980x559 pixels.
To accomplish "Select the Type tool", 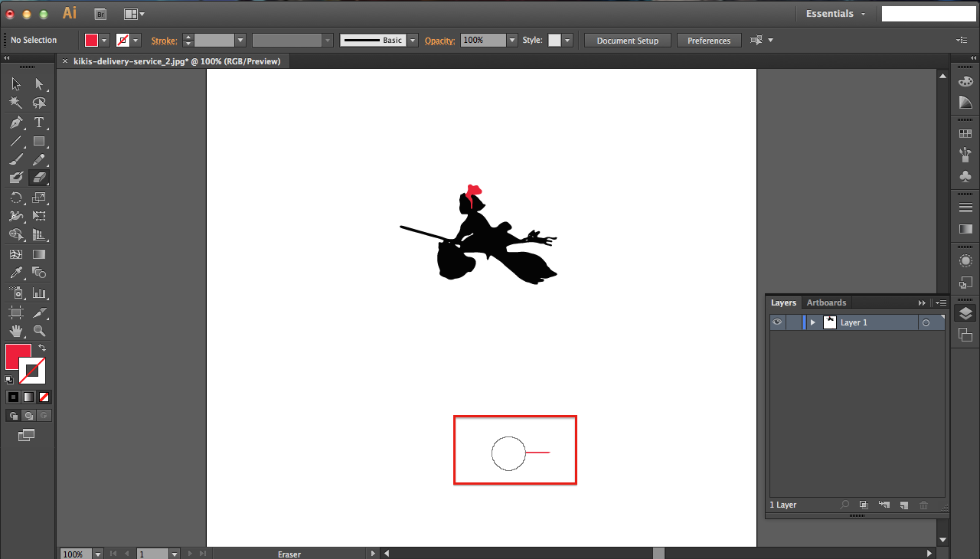I will point(39,123).
